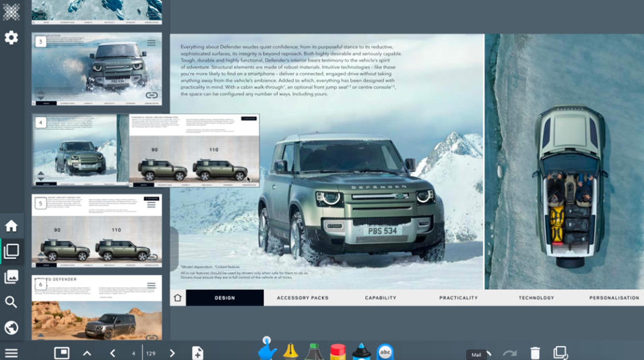Click the page 6 number badge

point(40,284)
